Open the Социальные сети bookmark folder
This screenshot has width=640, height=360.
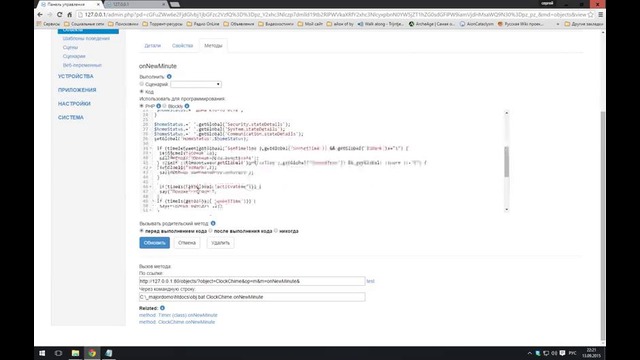click(x=84, y=24)
